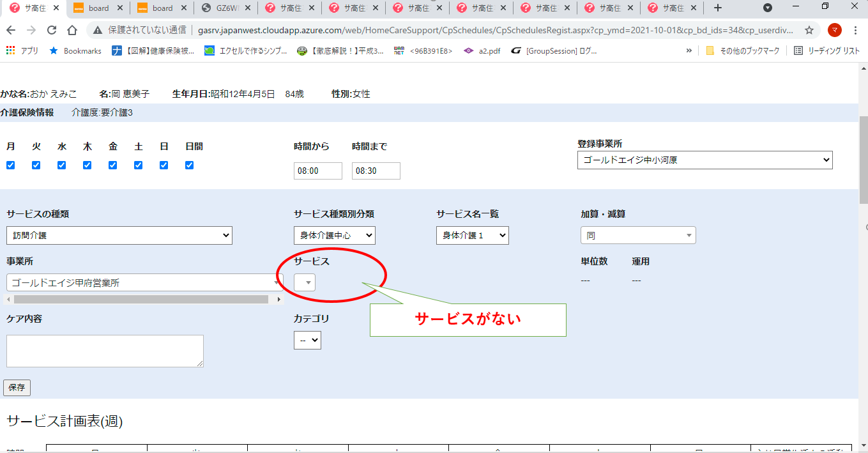Switch to the GZ6W browser tab
868x453 pixels.
[x=225, y=8]
